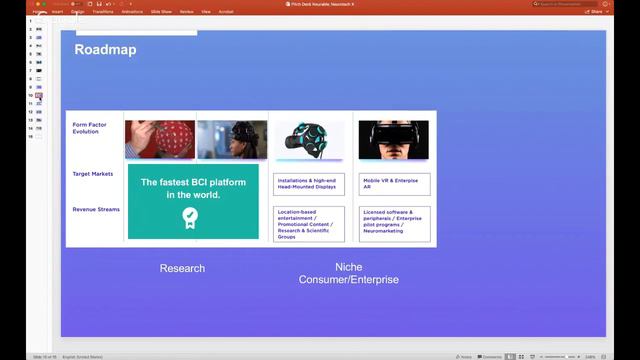The image size is (640, 360).
Task: Switch to Slide Sorter view icon
Action: pyautogui.click(x=521, y=357)
